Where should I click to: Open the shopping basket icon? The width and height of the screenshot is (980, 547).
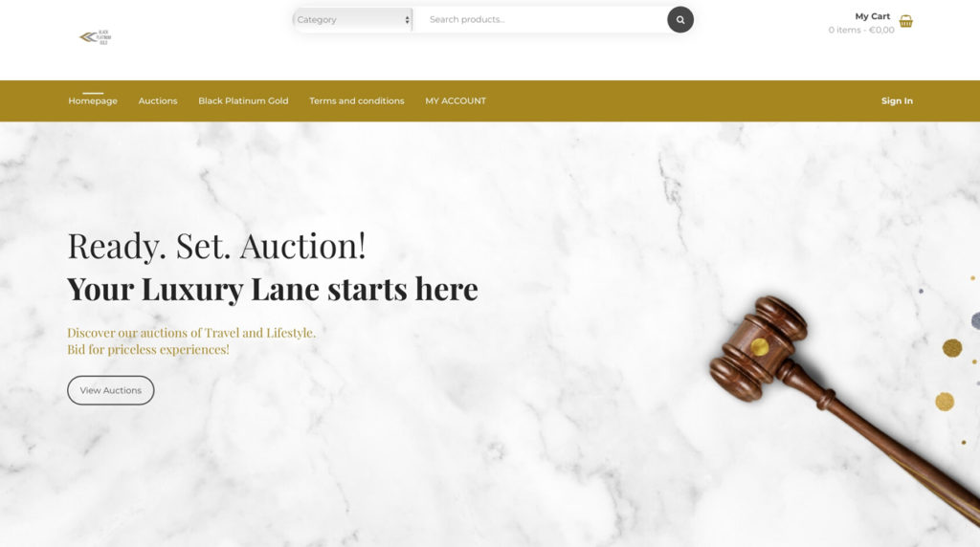[x=905, y=21]
